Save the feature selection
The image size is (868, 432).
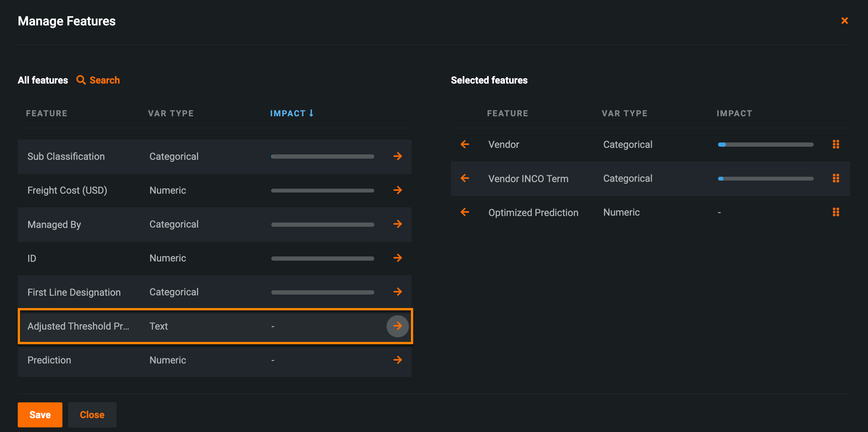(40, 415)
